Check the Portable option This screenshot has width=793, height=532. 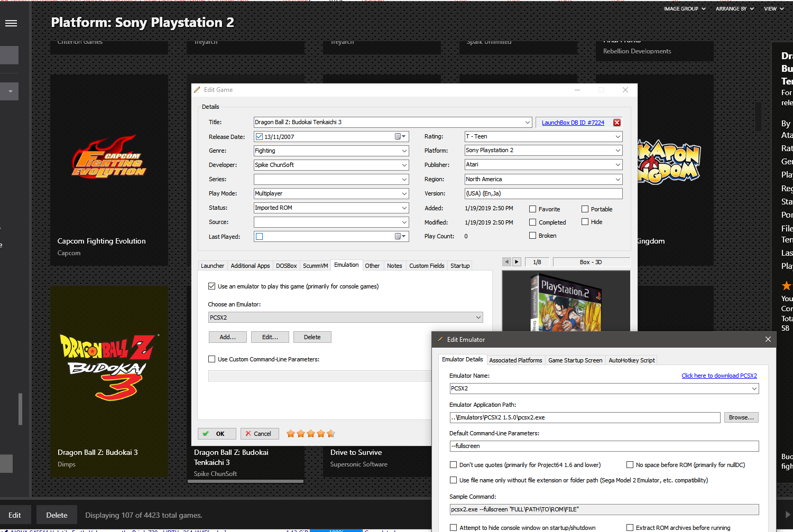tap(585, 209)
